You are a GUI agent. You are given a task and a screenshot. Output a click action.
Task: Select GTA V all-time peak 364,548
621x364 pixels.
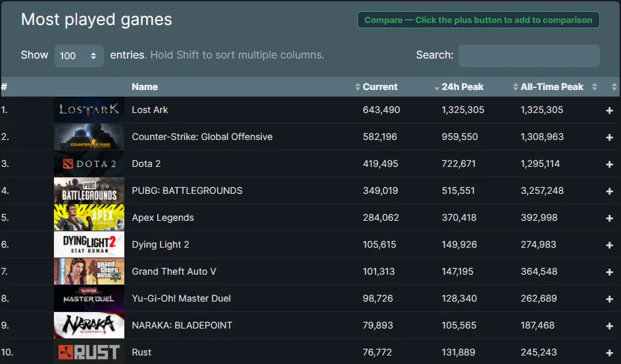[x=539, y=271]
